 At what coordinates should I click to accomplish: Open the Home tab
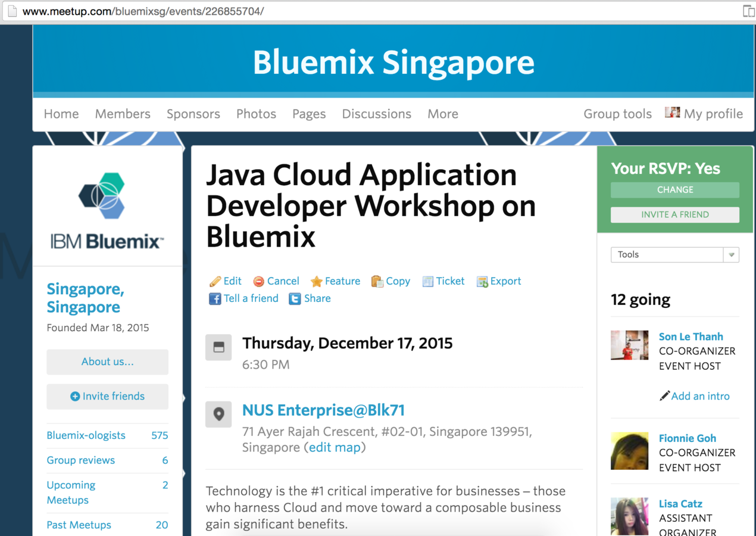pos(61,114)
